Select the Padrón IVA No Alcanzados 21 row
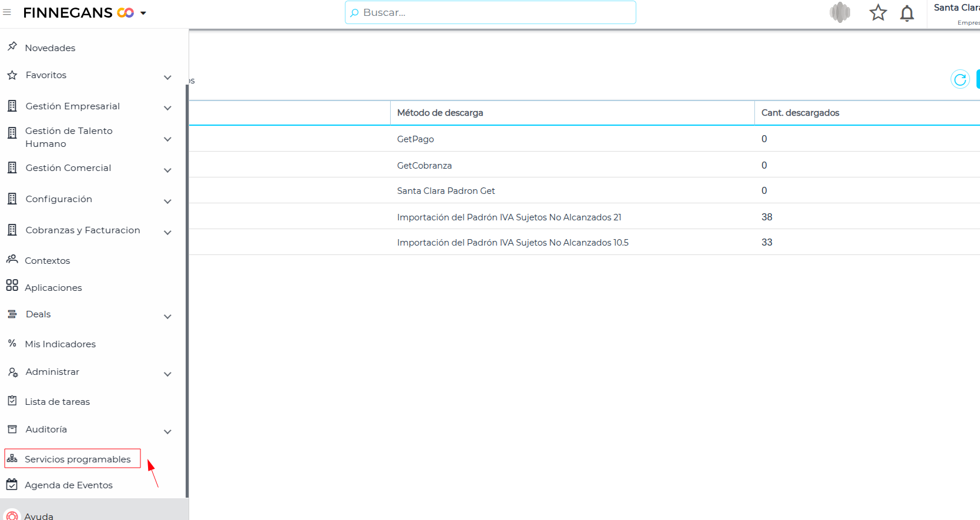The width and height of the screenshot is (980, 520). 585,216
